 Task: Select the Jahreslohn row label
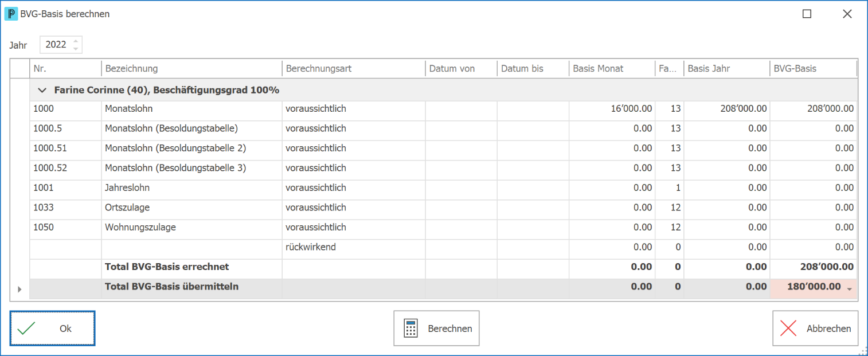click(127, 187)
